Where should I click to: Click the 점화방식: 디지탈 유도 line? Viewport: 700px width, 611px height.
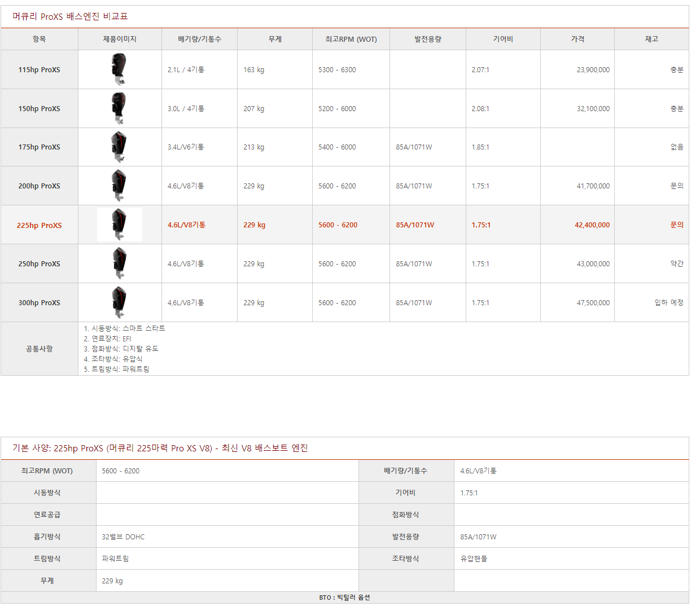pos(121,349)
